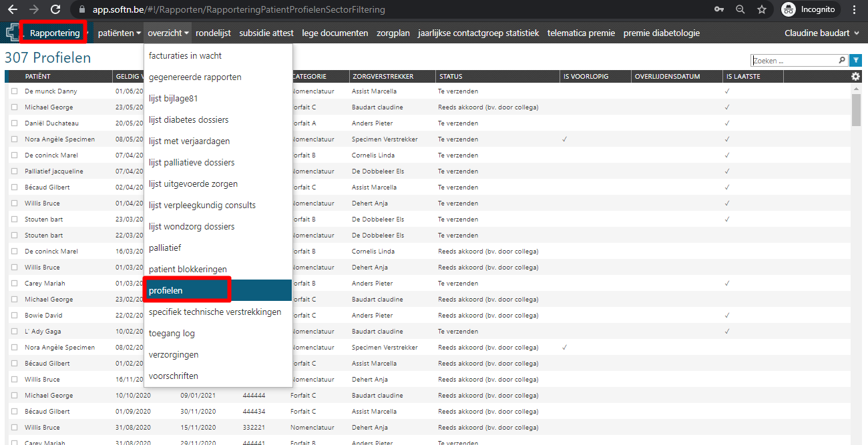Check the box for Palliatief jacqueline

point(14,171)
